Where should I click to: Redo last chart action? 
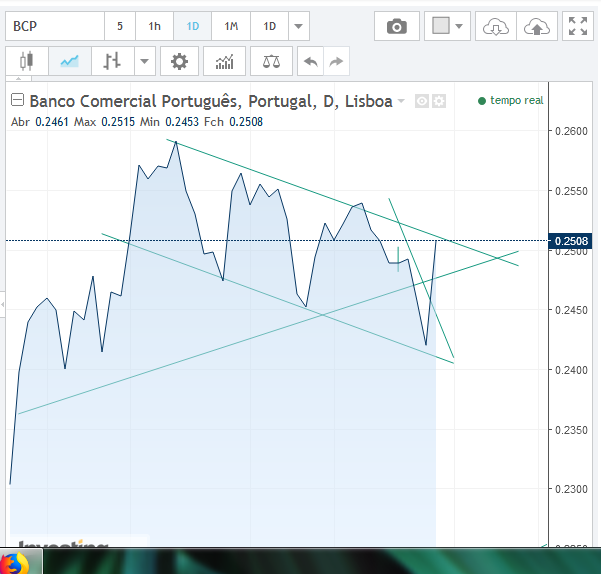[336, 61]
